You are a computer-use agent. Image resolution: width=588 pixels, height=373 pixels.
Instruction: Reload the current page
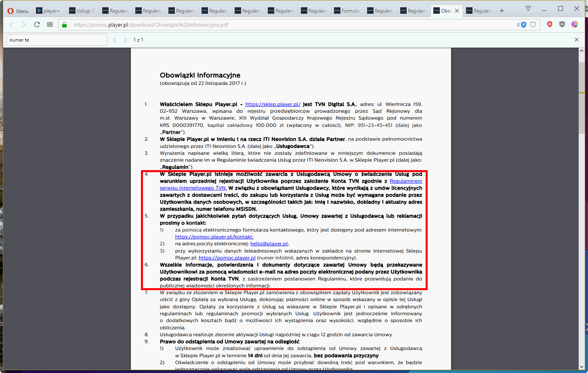[x=37, y=25]
